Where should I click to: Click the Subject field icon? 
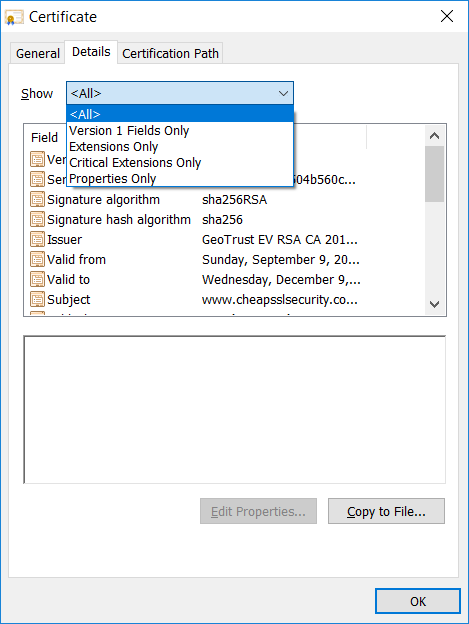click(x=37, y=299)
